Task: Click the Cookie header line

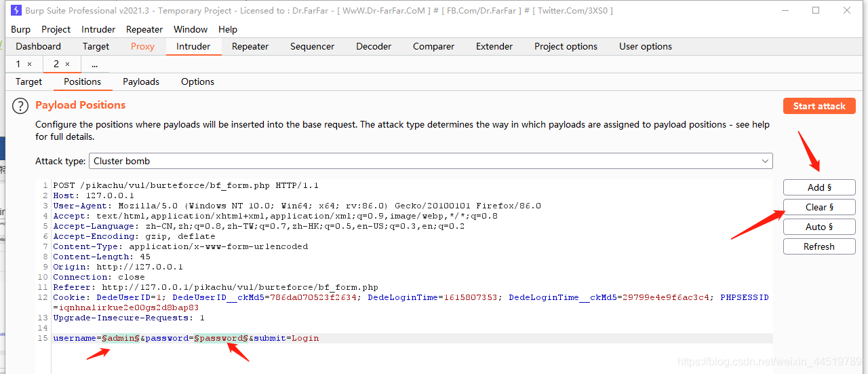Action: 411,302
